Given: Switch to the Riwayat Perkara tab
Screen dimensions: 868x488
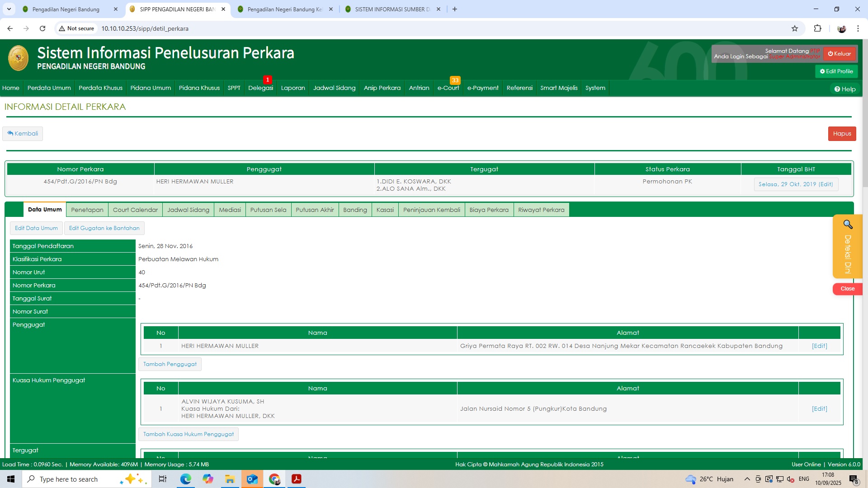Looking at the screenshot, I should tap(541, 210).
